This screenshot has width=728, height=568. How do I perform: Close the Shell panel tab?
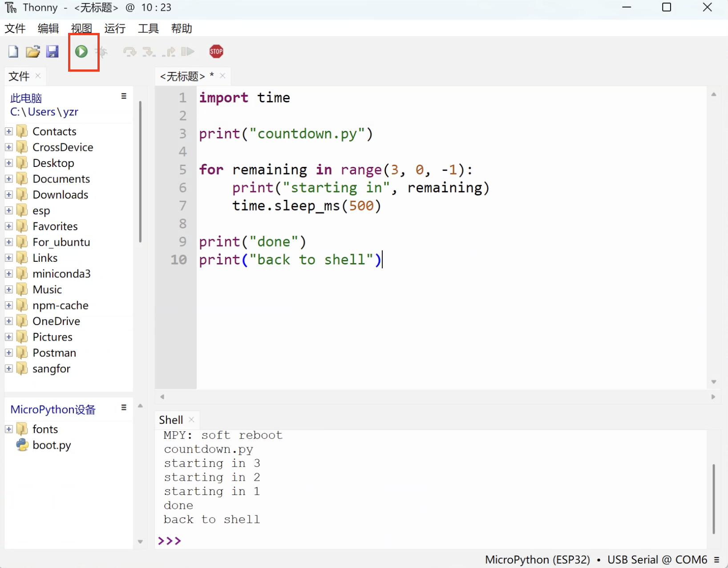tap(192, 419)
